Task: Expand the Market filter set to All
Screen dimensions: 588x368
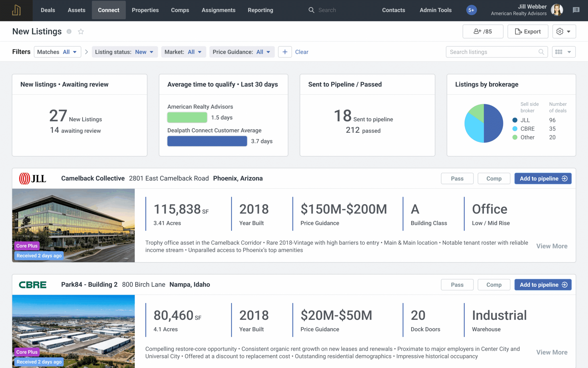Action: click(183, 52)
